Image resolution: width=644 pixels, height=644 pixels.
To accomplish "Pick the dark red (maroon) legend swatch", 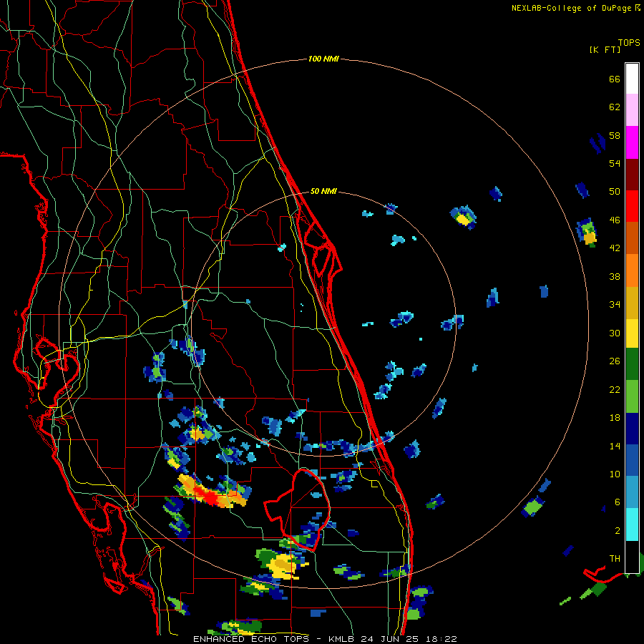I will pyautogui.click(x=632, y=175).
